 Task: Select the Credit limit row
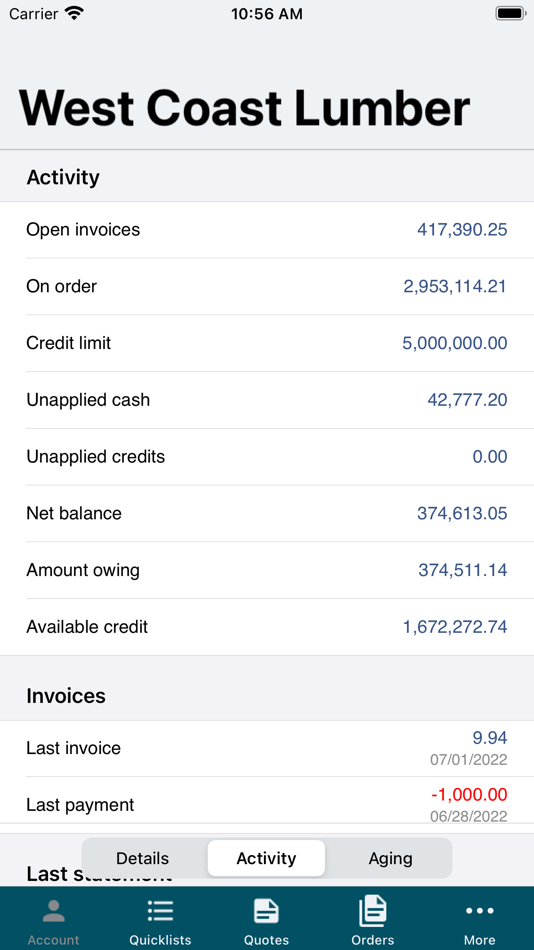267,343
